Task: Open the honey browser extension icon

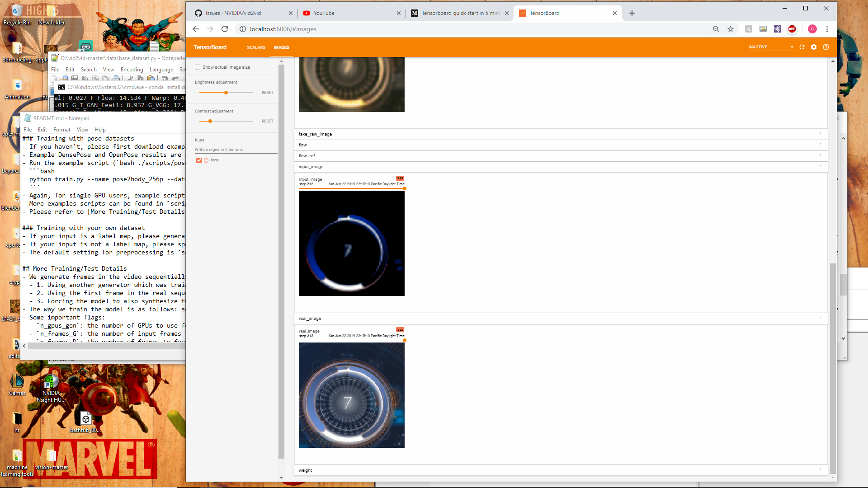Action: (x=749, y=29)
